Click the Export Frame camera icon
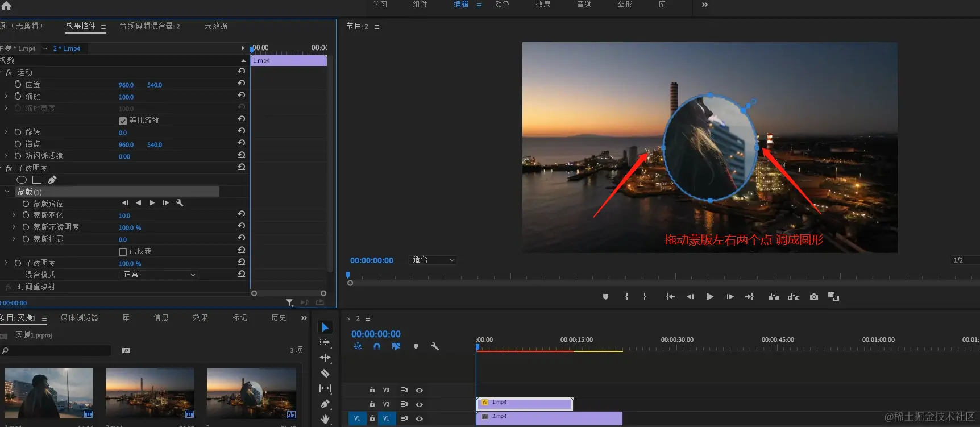Image resolution: width=980 pixels, height=427 pixels. (x=814, y=297)
